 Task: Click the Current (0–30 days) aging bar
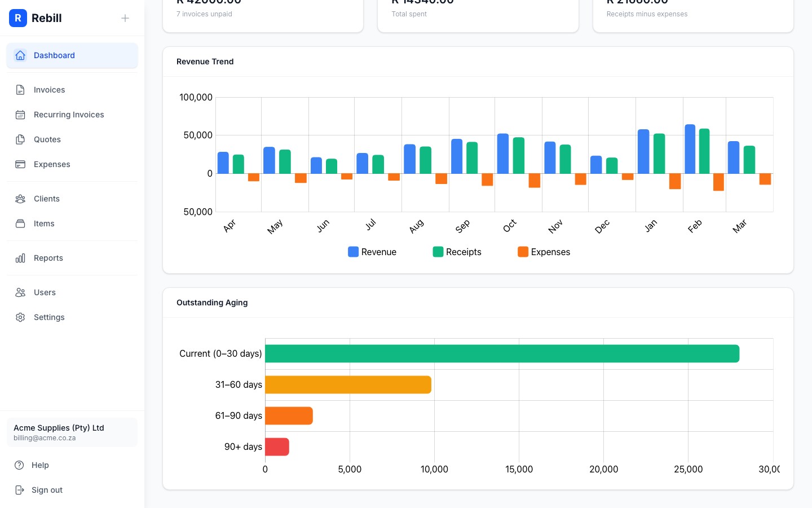pyautogui.click(x=502, y=353)
